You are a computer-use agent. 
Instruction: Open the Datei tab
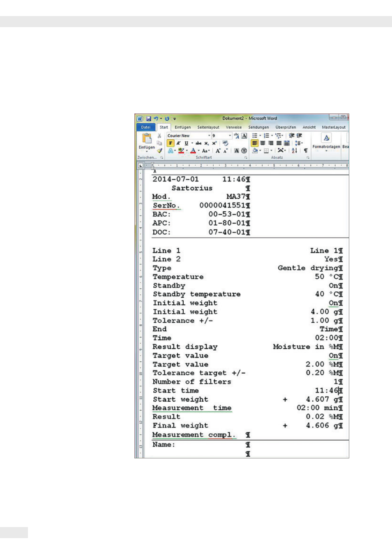146,127
